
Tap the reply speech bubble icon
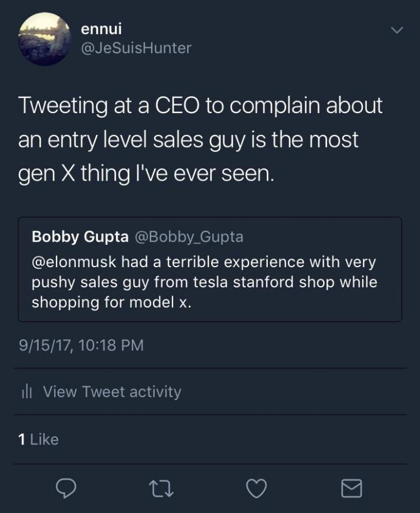click(66, 488)
